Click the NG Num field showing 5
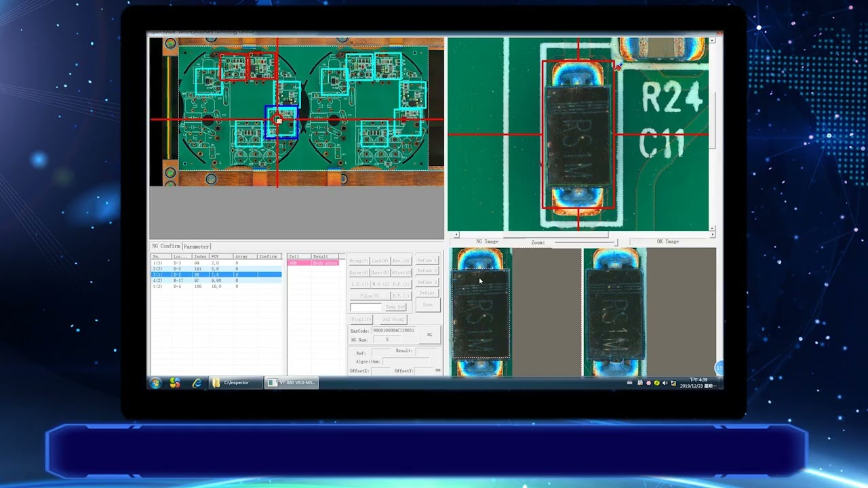 [x=387, y=339]
